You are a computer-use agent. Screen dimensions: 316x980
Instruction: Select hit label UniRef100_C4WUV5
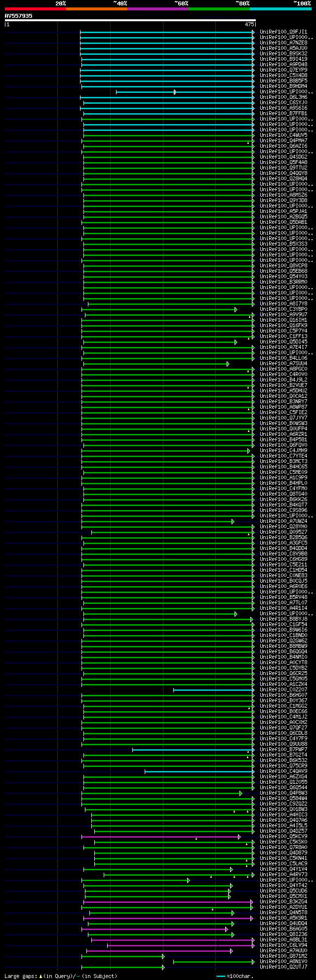[x=283, y=135]
